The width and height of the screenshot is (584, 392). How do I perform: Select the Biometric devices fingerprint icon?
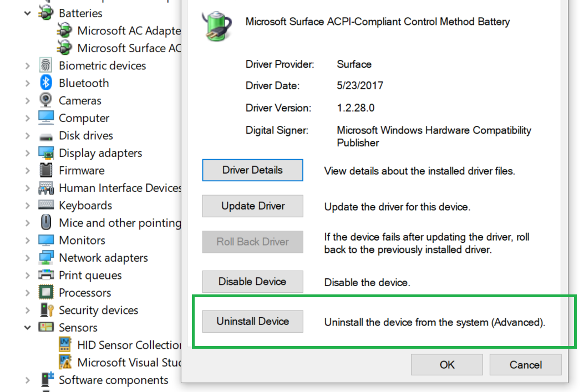(46, 65)
